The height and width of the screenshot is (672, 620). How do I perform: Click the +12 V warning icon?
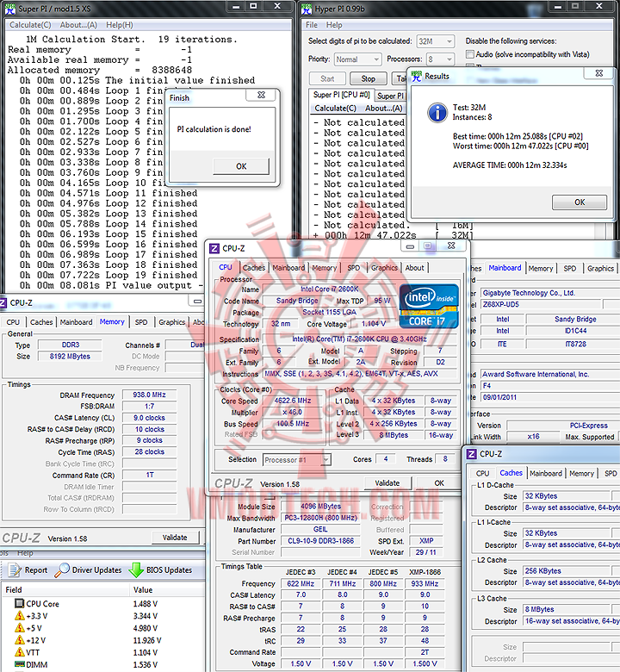(19, 640)
